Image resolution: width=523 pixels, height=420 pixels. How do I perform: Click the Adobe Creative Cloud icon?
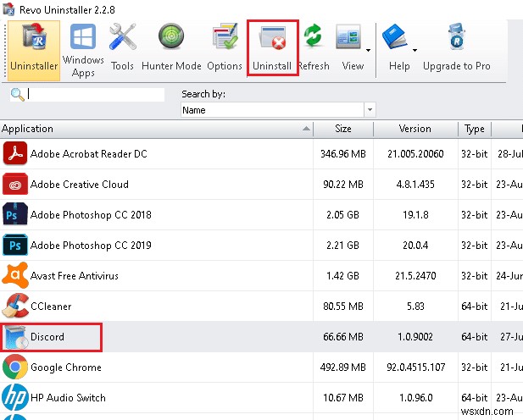coord(15,184)
